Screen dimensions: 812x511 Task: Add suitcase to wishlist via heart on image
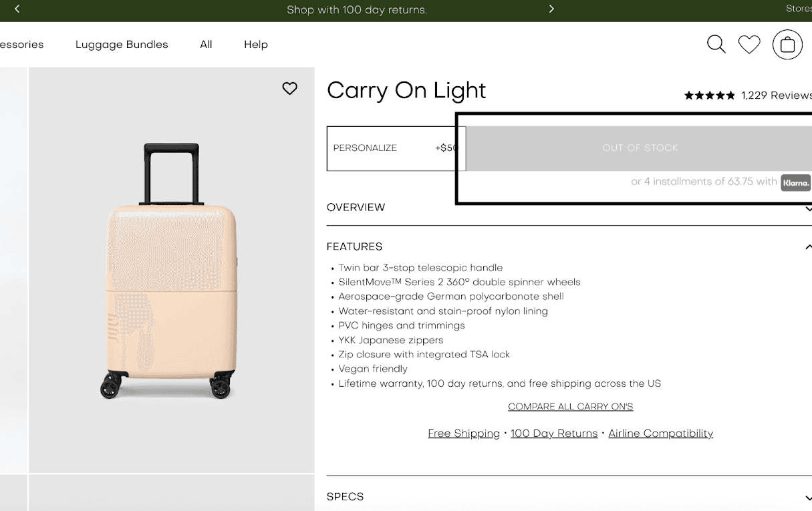point(289,88)
